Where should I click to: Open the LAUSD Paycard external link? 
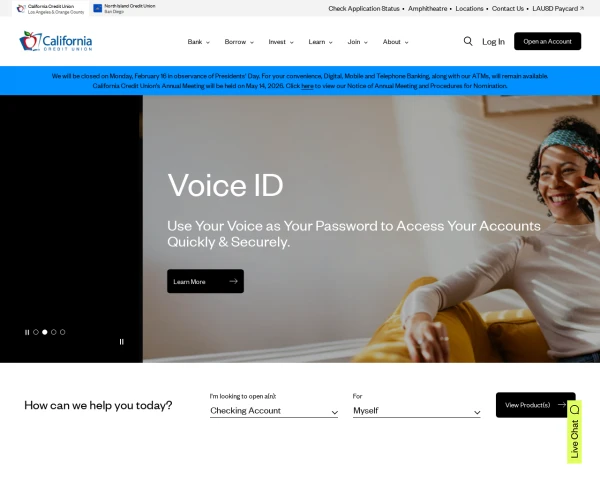pos(558,8)
